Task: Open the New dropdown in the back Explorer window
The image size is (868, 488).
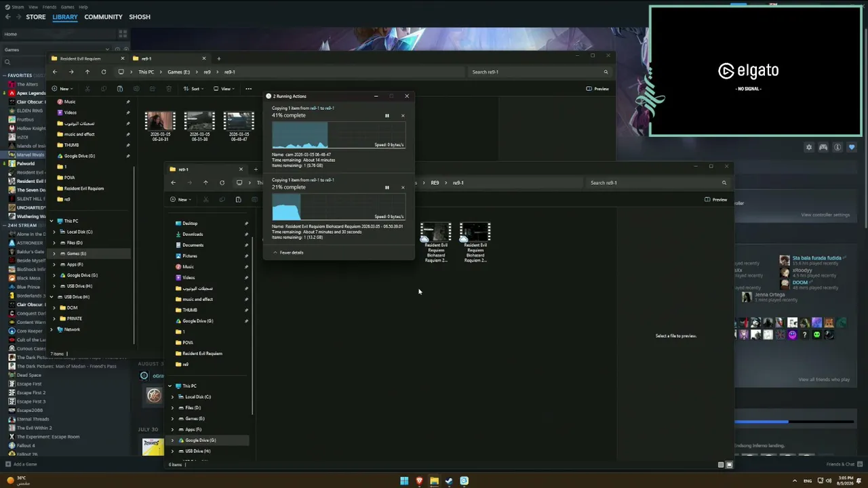Action: [x=61, y=89]
